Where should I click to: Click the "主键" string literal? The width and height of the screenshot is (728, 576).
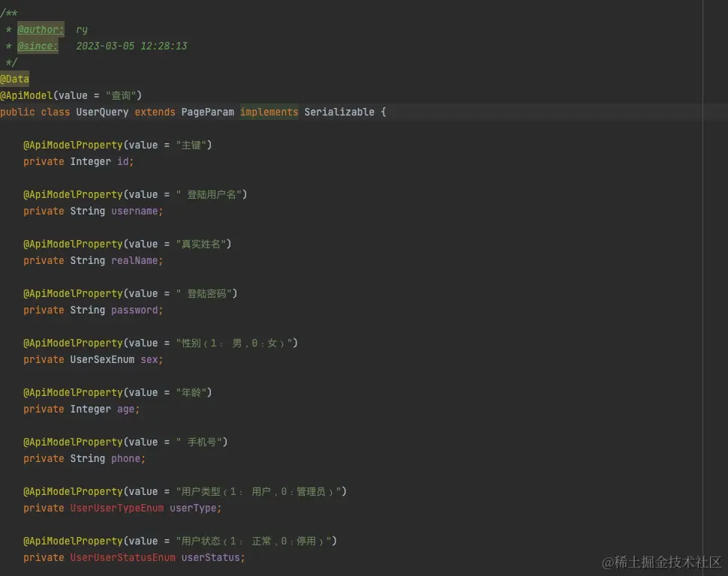pos(191,145)
